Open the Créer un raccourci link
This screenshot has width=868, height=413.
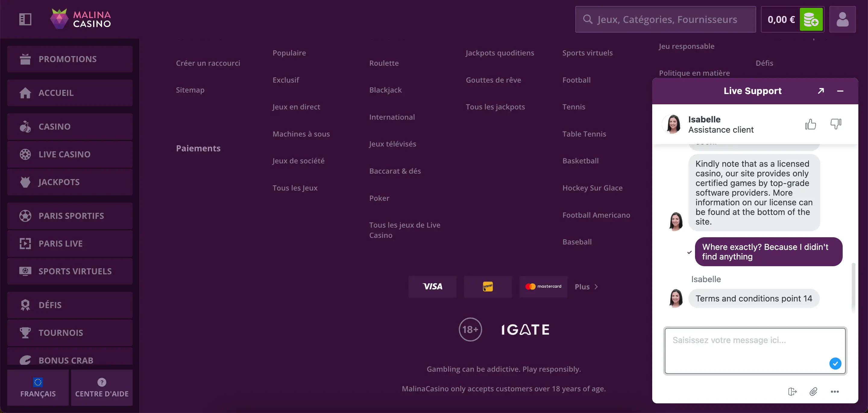208,63
